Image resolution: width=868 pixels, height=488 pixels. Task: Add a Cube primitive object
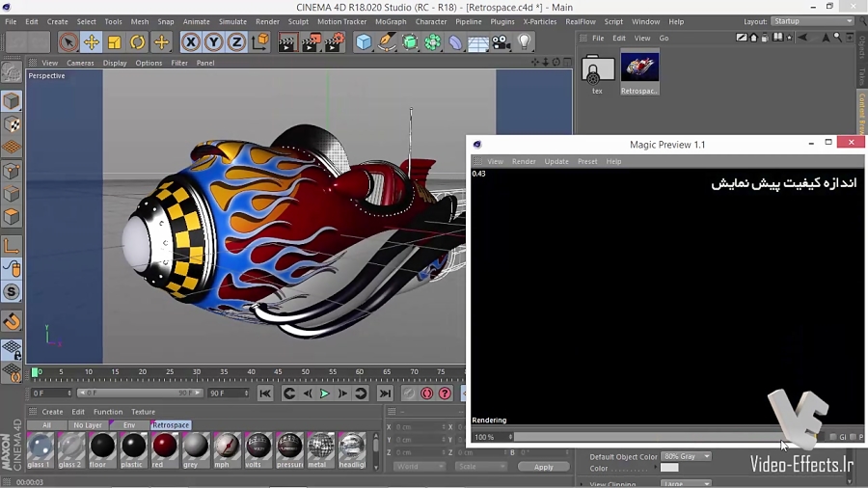click(364, 42)
